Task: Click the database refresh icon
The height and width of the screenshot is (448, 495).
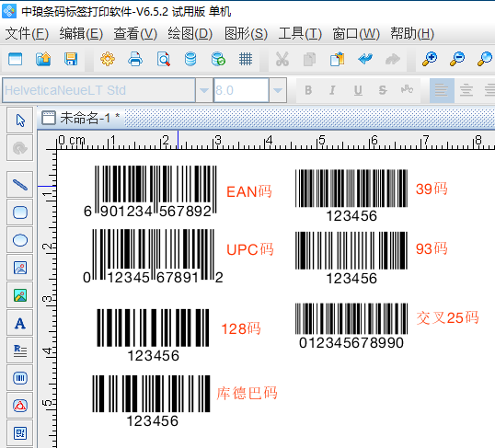Action: (218, 59)
